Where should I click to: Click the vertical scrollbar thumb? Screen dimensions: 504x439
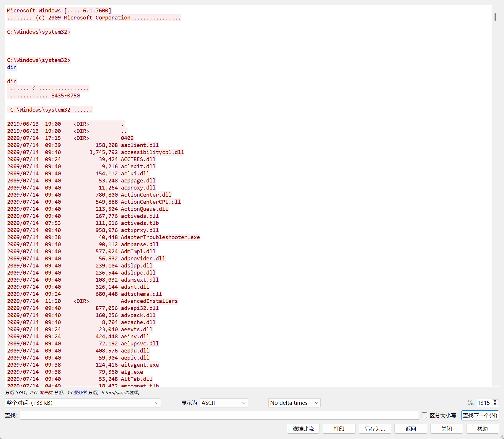[495, 17]
